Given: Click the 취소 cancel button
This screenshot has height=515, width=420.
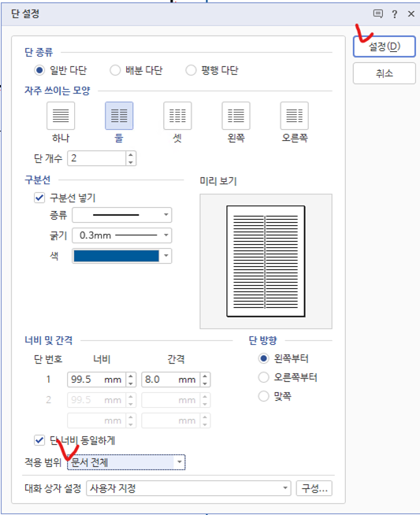Looking at the screenshot, I should coord(385,73).
